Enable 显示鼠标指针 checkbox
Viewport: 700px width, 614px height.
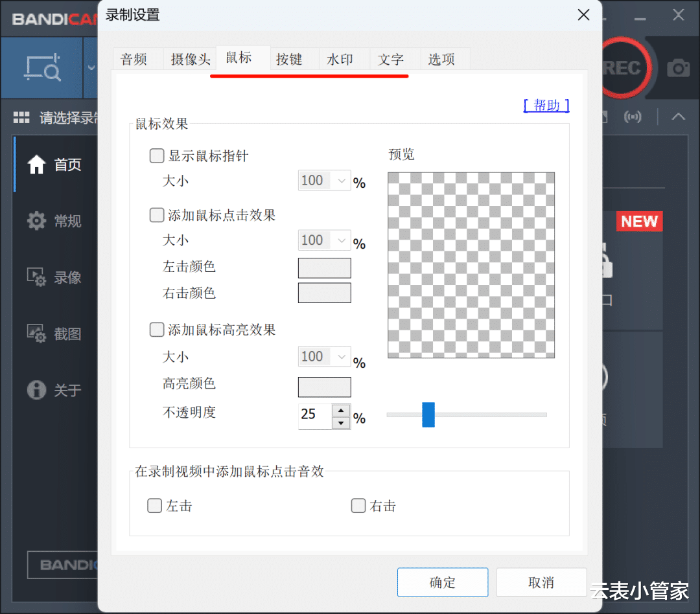157,155
